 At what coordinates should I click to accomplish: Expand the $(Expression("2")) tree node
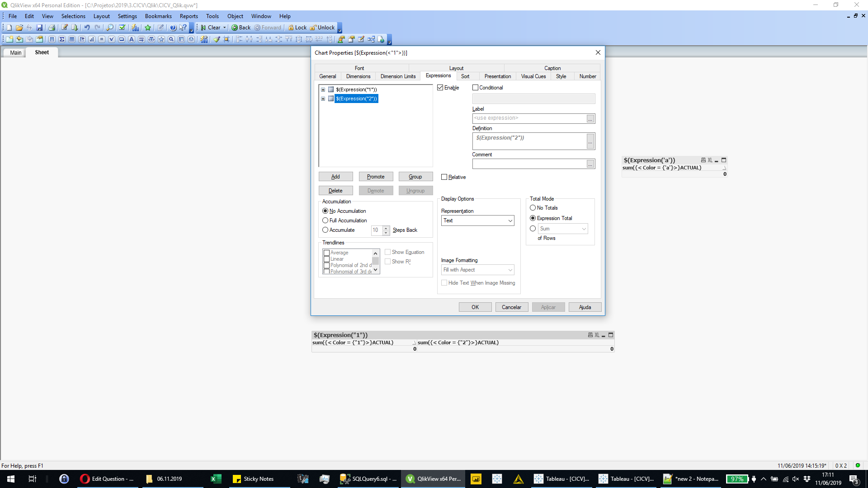(323, 99)
